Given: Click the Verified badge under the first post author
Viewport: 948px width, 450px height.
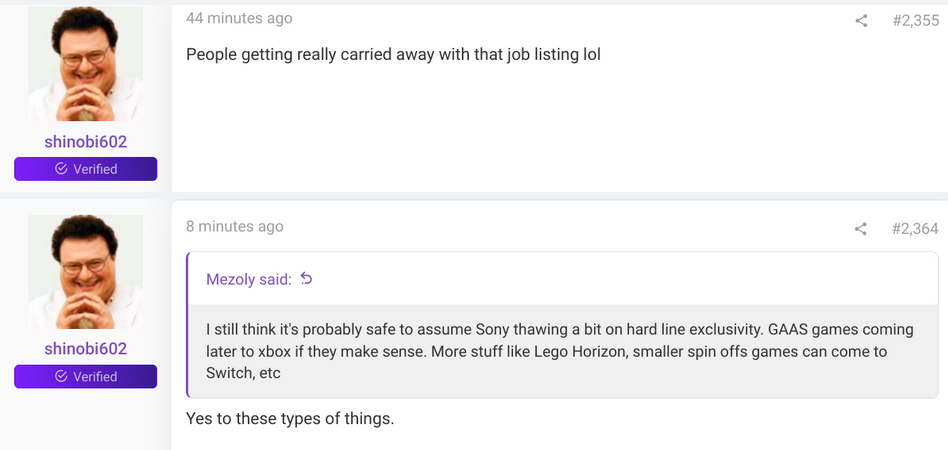Looking at the screenshot, I should (86, 169).
